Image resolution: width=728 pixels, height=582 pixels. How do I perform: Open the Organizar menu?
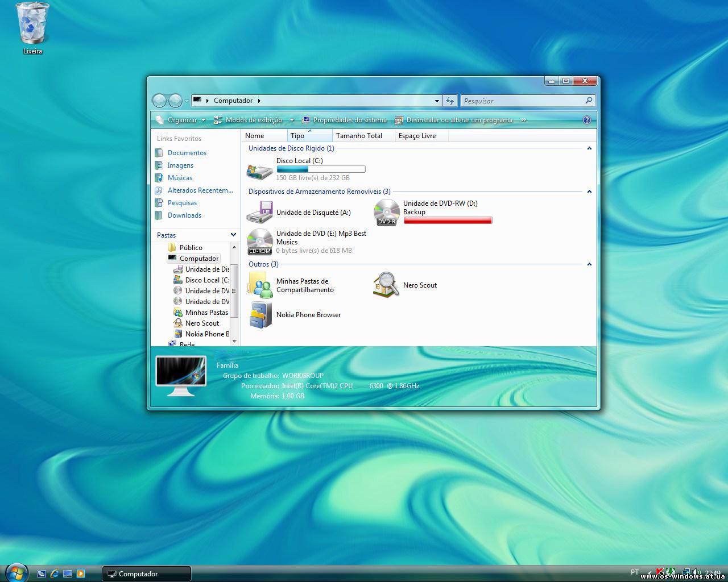click(181, 120)
